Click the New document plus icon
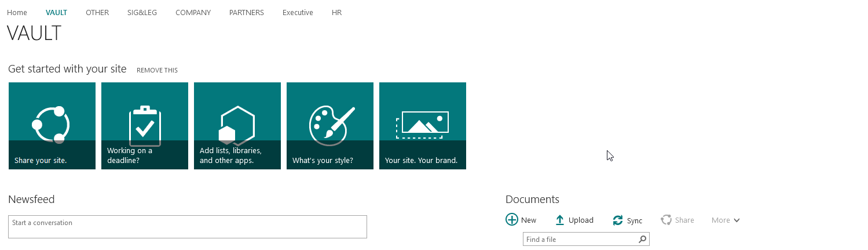Image resolution: width=868 pixels, height=250 pixels. [512, 220]
